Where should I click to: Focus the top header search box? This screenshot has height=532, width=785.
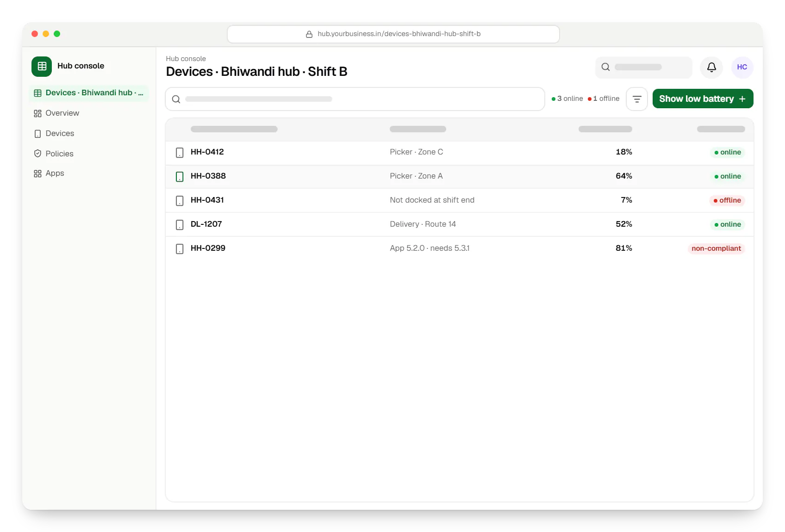(x=643, y=68)
